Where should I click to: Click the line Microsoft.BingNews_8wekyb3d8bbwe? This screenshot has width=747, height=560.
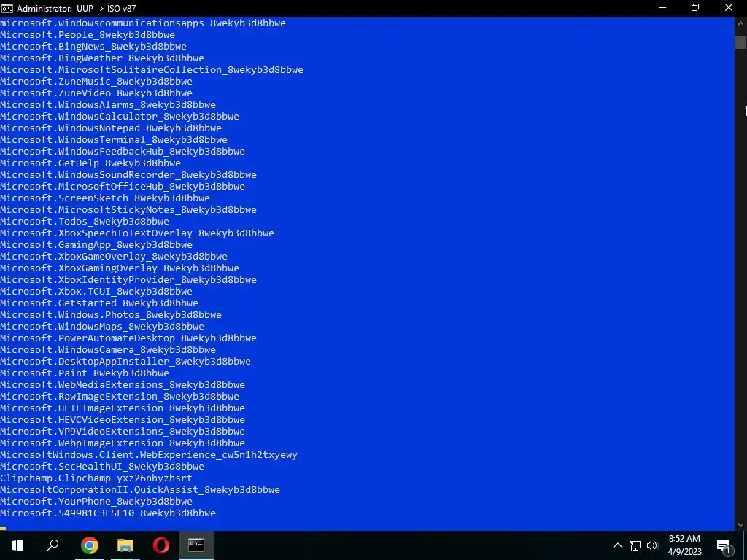[93, 47]
